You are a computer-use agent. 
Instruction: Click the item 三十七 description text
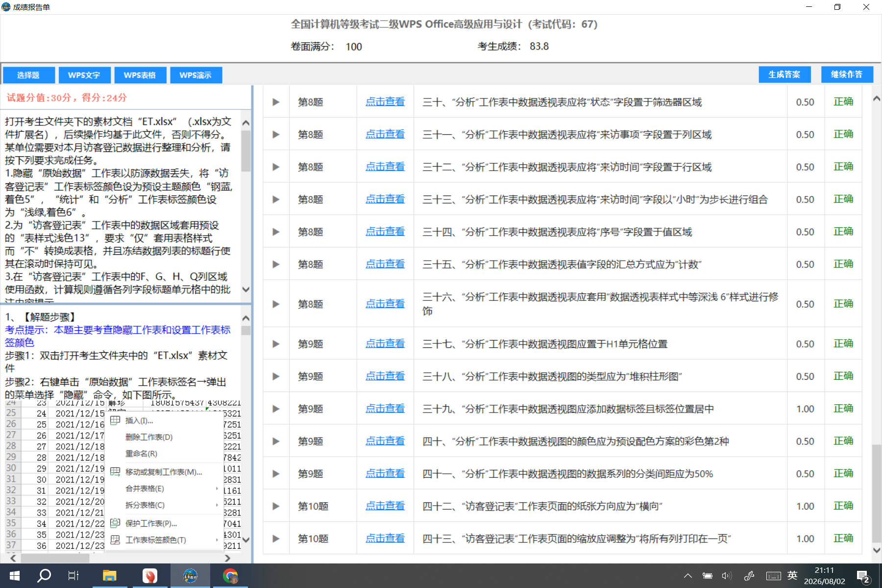click(545, 344)
